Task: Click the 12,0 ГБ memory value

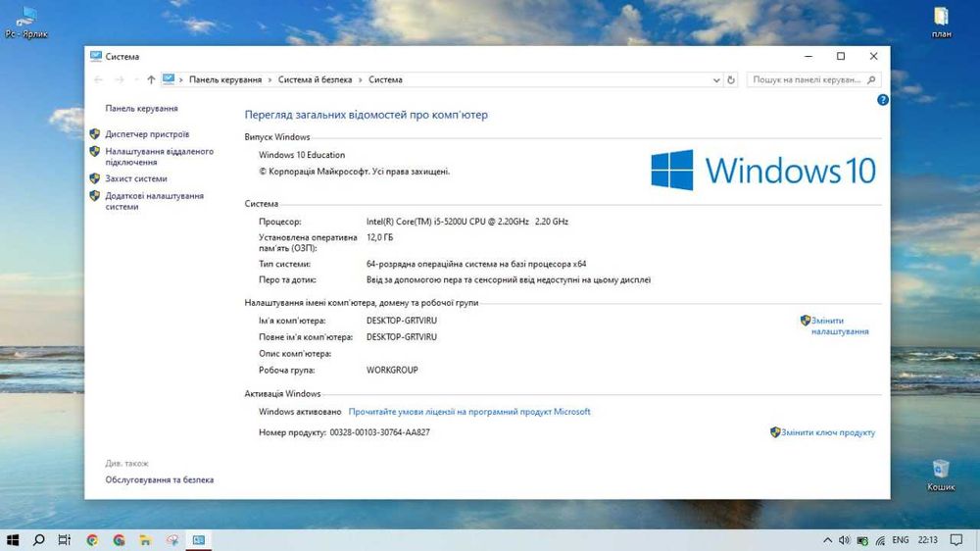Action: point(379,237)
